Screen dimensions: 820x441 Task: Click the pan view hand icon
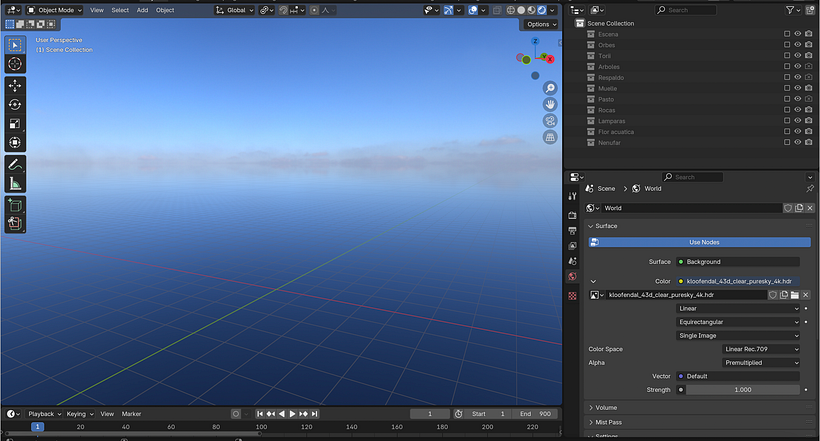tap(550, 104)
